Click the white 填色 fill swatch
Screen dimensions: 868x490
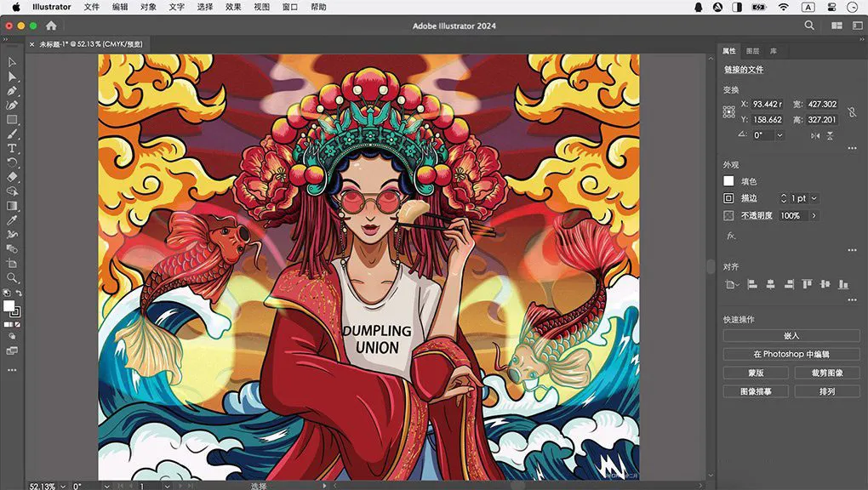[728, 181]
